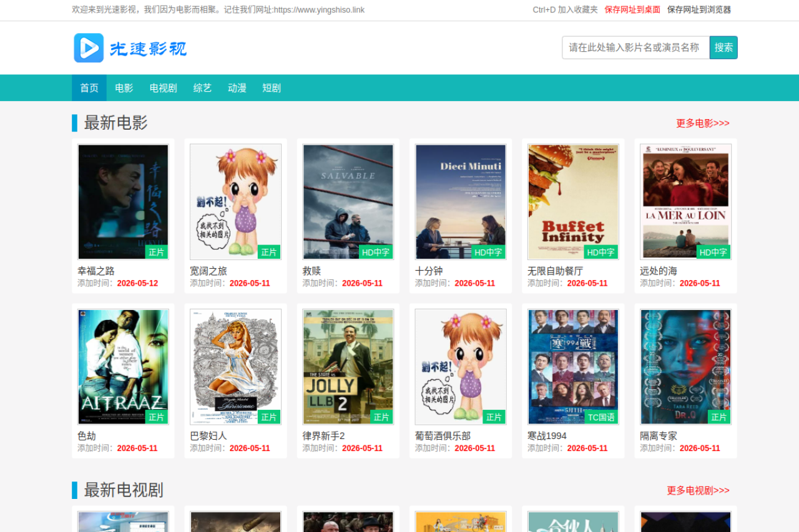The height and width of the screenshot is (532, 799).
Task: Switch to the 综艺 navigation tab
Action: coord(202,88)
